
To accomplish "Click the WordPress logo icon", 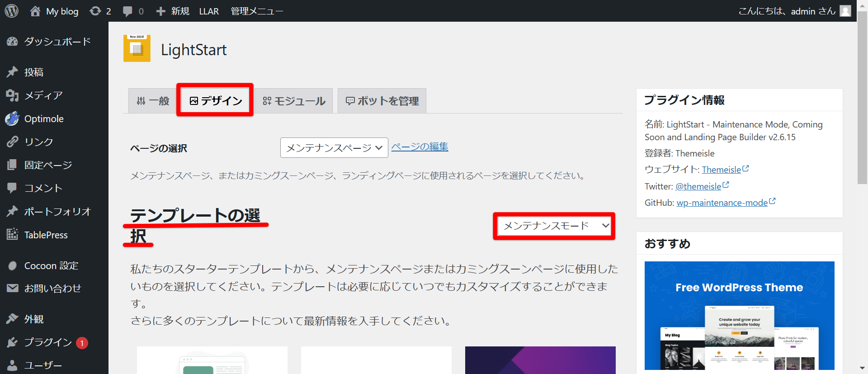I will coord(11,11).
